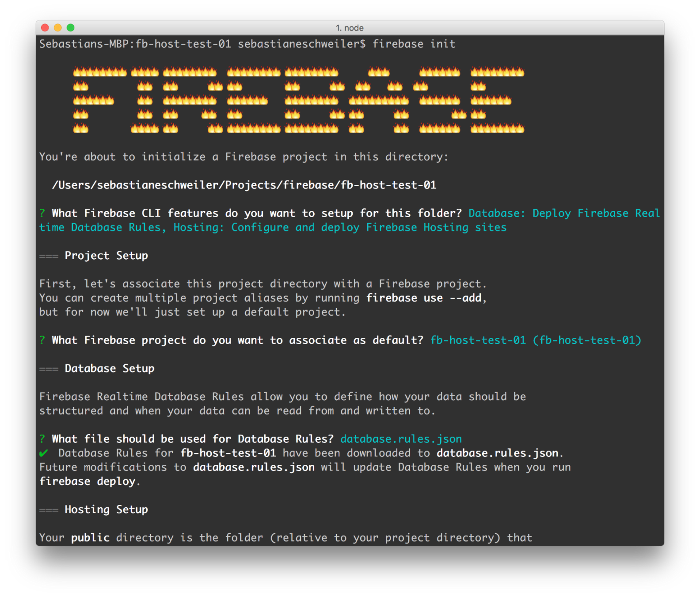
Task: Click green question mark before project association question
Action: [x=42, y=340]
